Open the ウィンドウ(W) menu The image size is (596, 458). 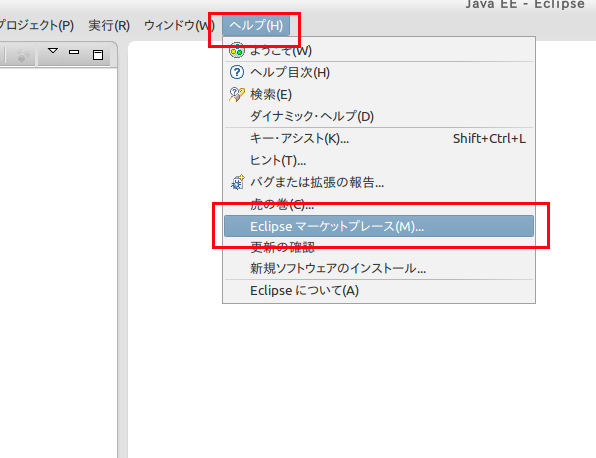point(179,25)
